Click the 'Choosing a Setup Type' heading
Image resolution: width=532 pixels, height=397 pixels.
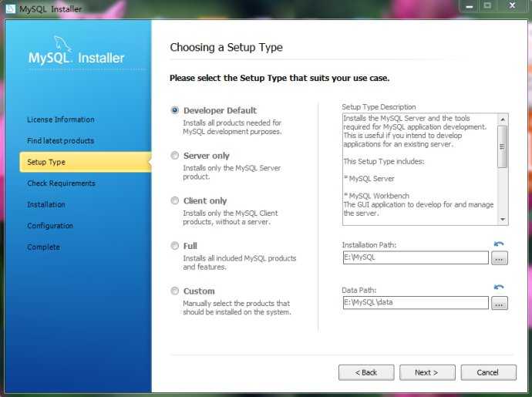227,48
